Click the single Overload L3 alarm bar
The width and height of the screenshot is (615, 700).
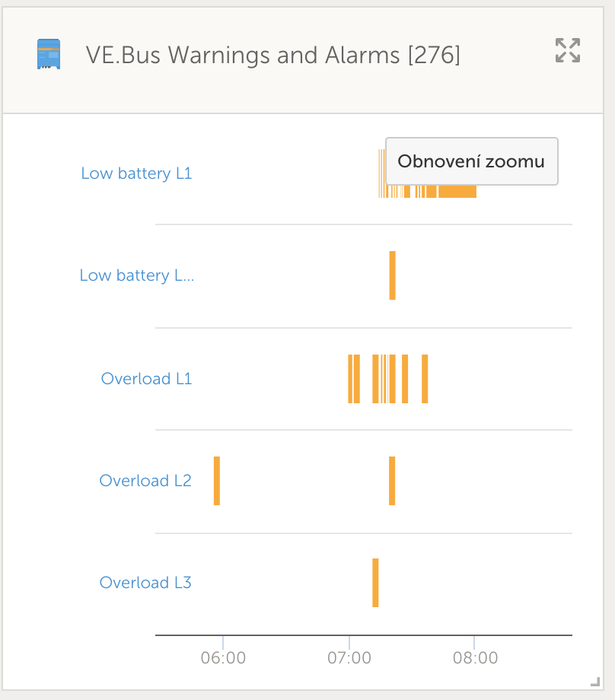point(375,583)
